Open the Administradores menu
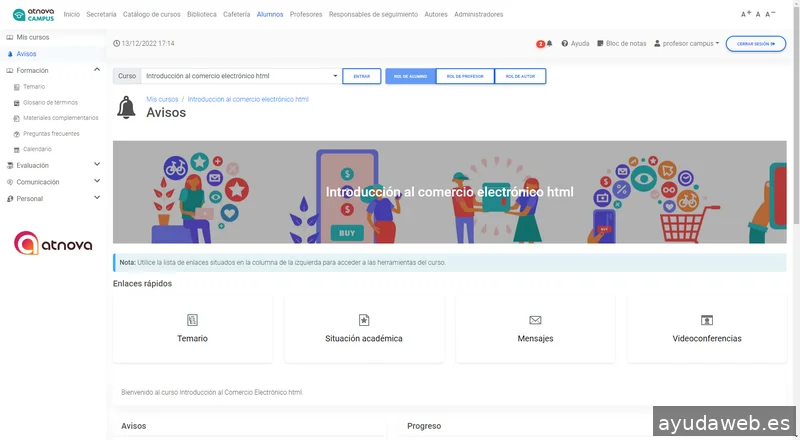The height and width of the screenshot is (440, 800). point(479,14)
